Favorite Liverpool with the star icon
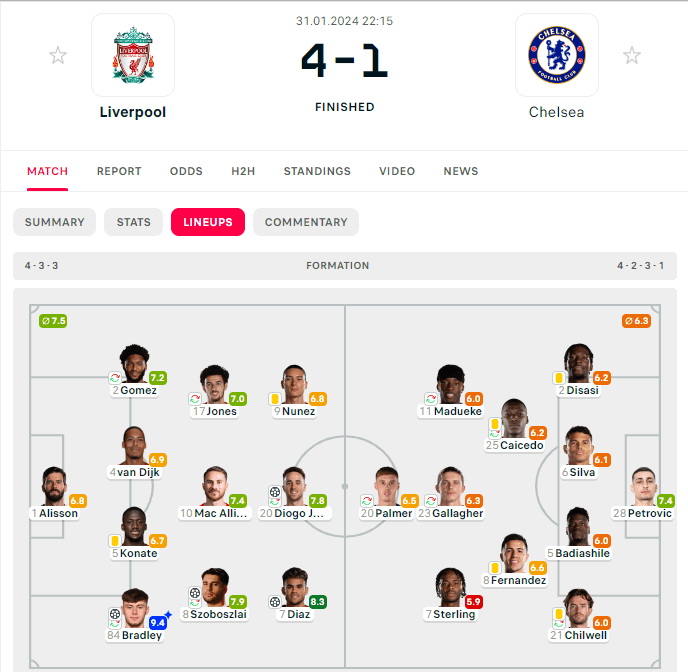Screen dimensions: 688x672 click(x=58, y=56)
